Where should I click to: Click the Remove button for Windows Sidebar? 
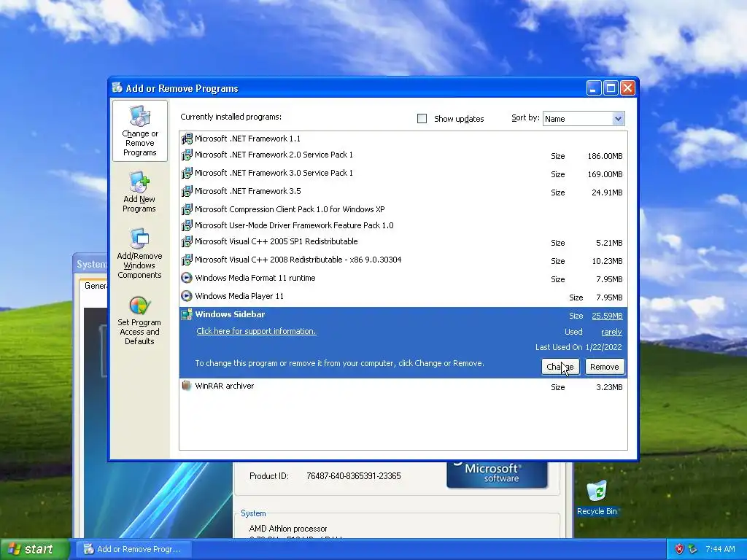[604, 367]
